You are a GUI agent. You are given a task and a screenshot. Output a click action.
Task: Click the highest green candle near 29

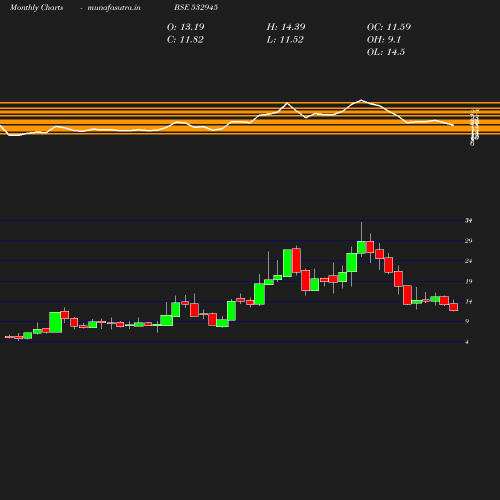click(361, 247)
